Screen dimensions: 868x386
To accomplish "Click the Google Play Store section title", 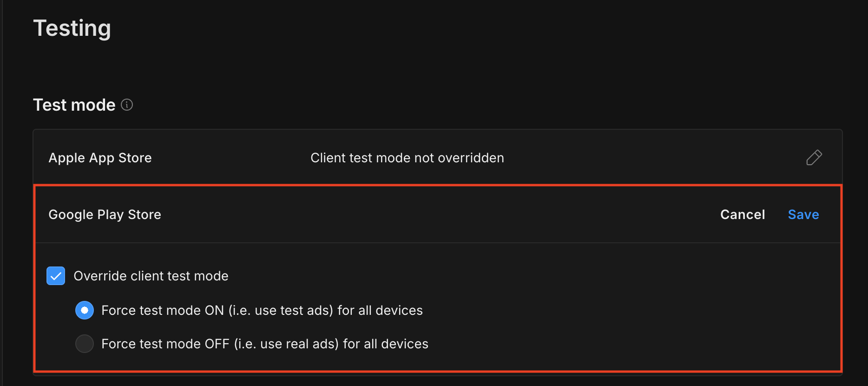I will click(x=105, y=214).
